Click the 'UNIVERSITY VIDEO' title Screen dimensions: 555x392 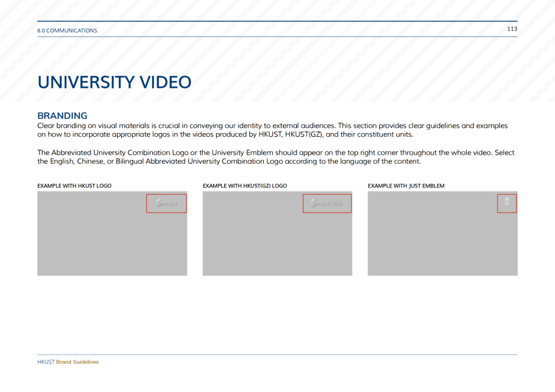pos(114,82)
